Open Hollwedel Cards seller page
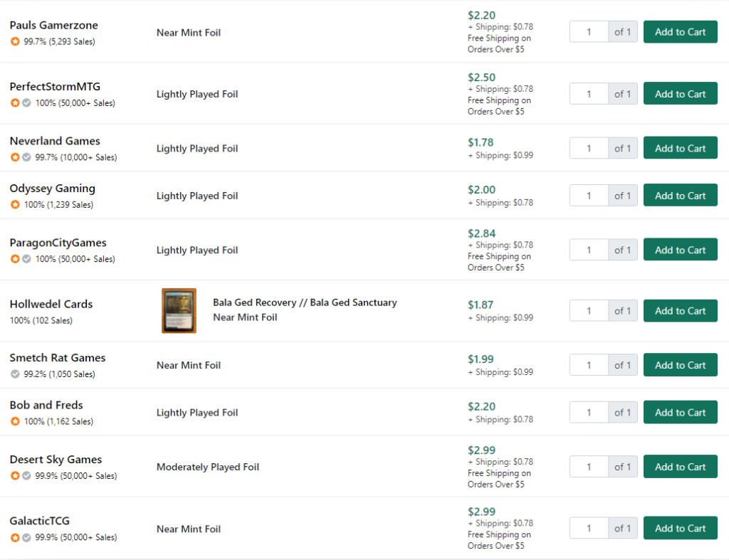 tap(51, 304)
